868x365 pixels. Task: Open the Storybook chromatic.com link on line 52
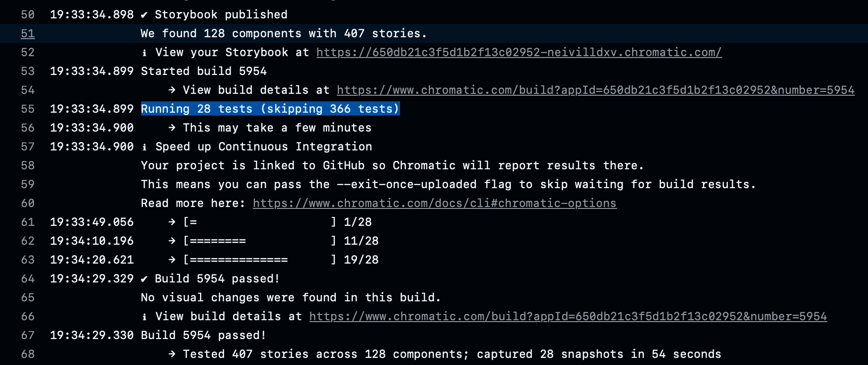(519, 52)
